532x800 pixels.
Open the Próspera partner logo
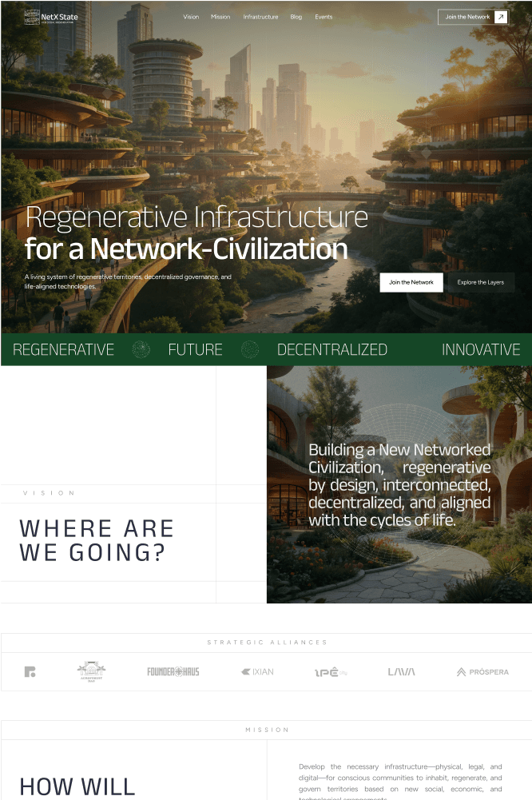[x=482, y=671]
